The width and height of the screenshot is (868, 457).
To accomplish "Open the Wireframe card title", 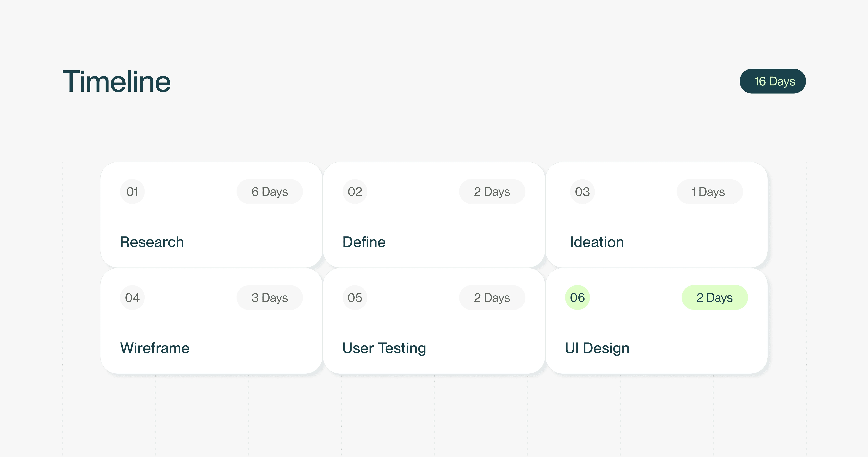I will [x=155, y=348].
